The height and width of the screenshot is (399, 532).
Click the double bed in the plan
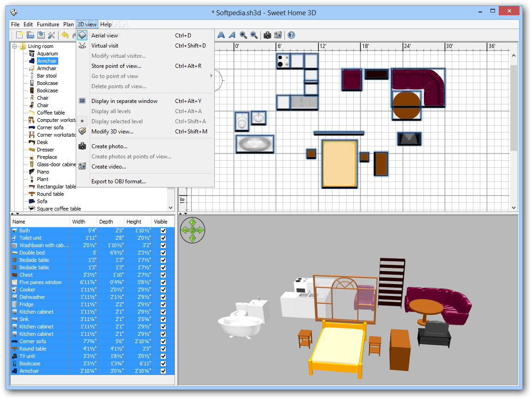pyautogui.click(x=339, y=164)
